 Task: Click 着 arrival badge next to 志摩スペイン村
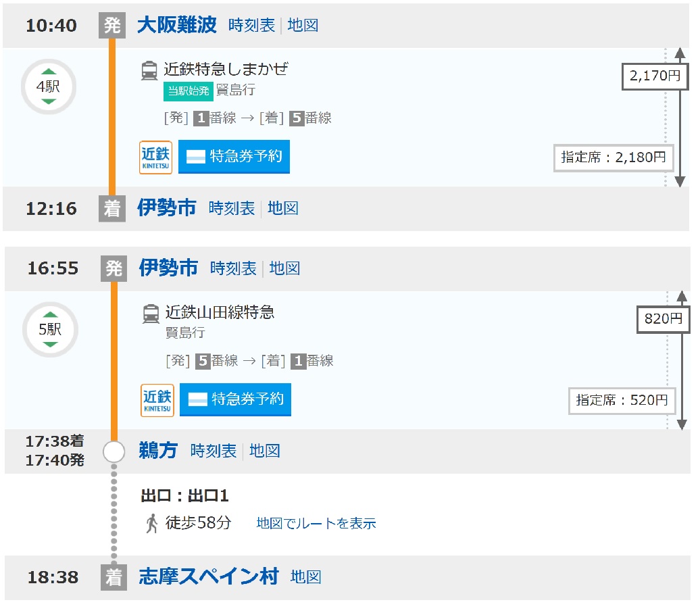coord(114,577)
